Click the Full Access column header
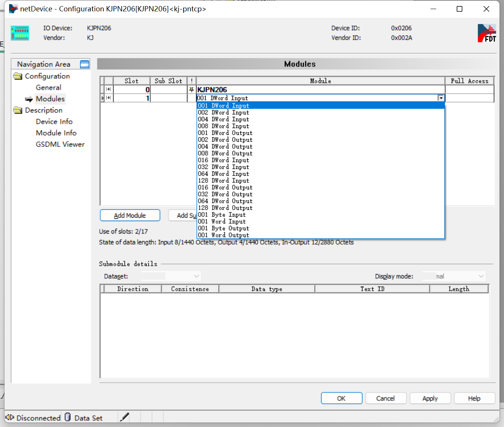The height and width of the screenshot is (427, 504). 470,81
